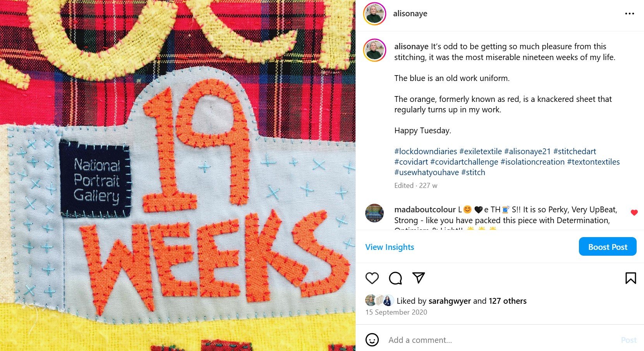Open View Insights link
This screenshot has width=644, height=351.
point(390,247)
